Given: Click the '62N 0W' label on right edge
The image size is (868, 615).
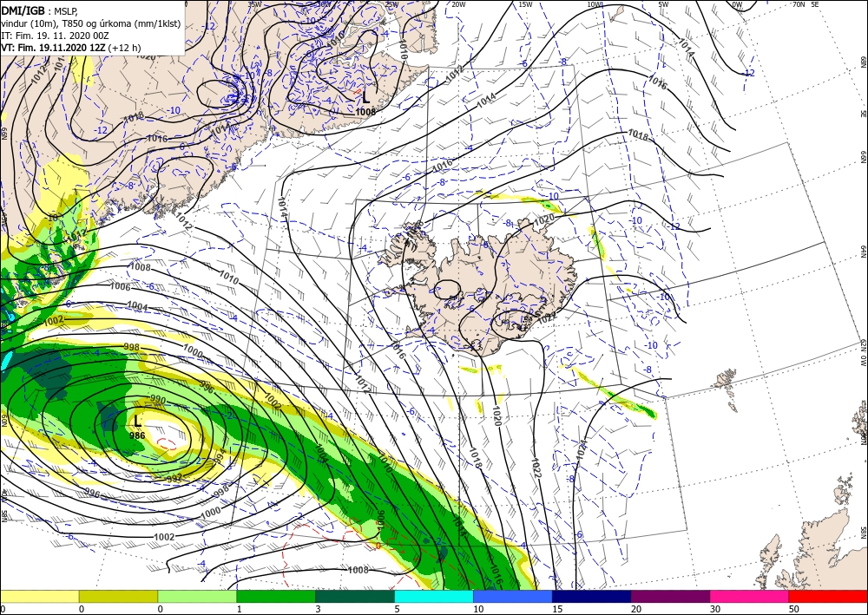Looking at the screenshot, I should (x=863, y=353).
